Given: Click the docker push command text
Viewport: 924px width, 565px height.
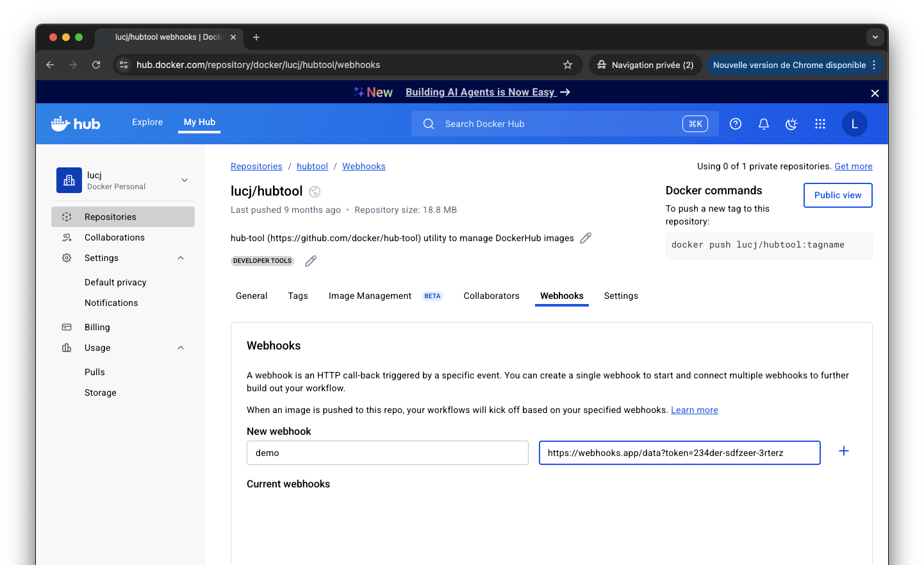Looking at the screenshot, I should (x=758, y=245).
